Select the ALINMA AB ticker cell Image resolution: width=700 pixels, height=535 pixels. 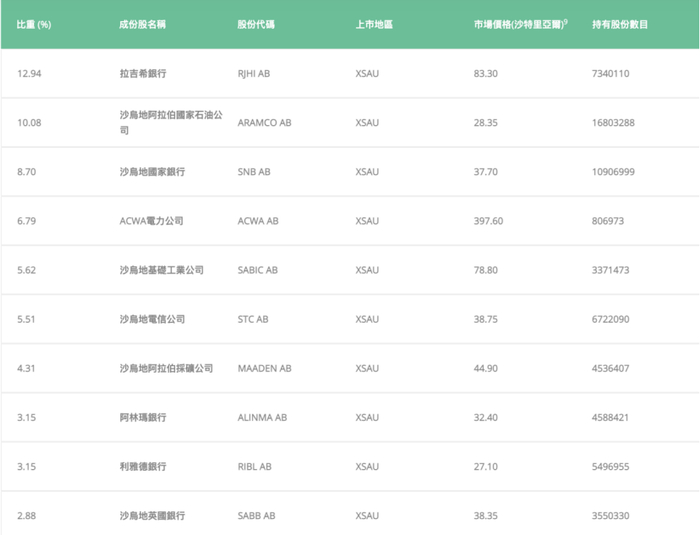(262, 418)
